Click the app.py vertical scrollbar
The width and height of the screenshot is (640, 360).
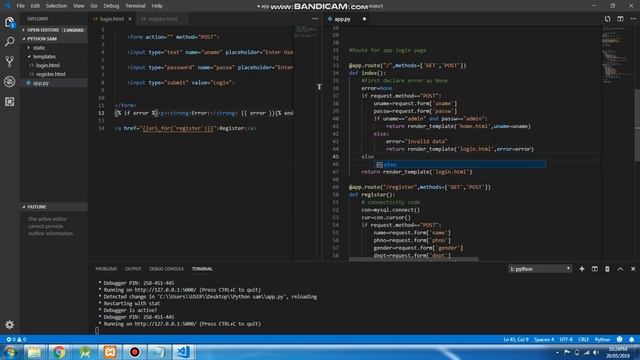pos(637,124)
